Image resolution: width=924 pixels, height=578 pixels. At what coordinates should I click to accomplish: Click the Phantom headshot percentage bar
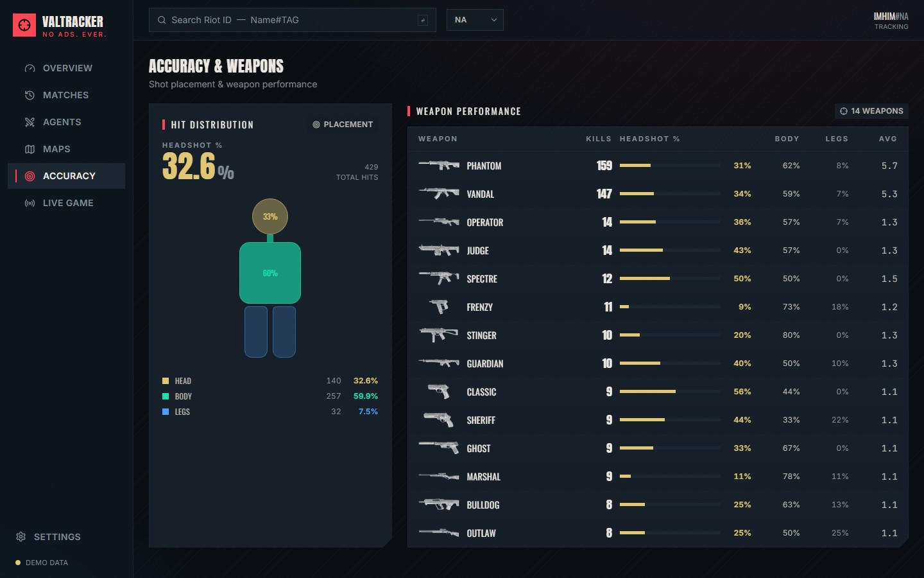(x=670, y=165)
